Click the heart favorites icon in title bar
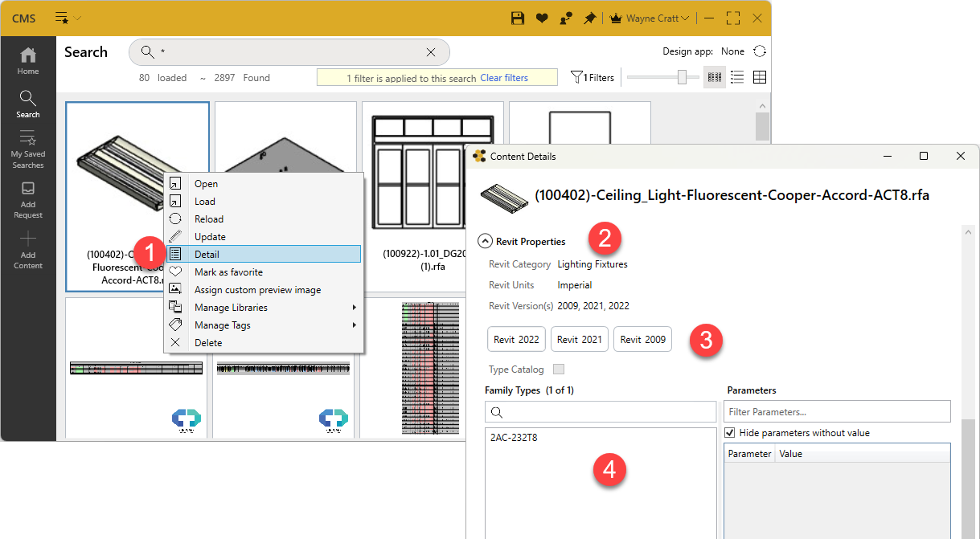 coord(543,18)
